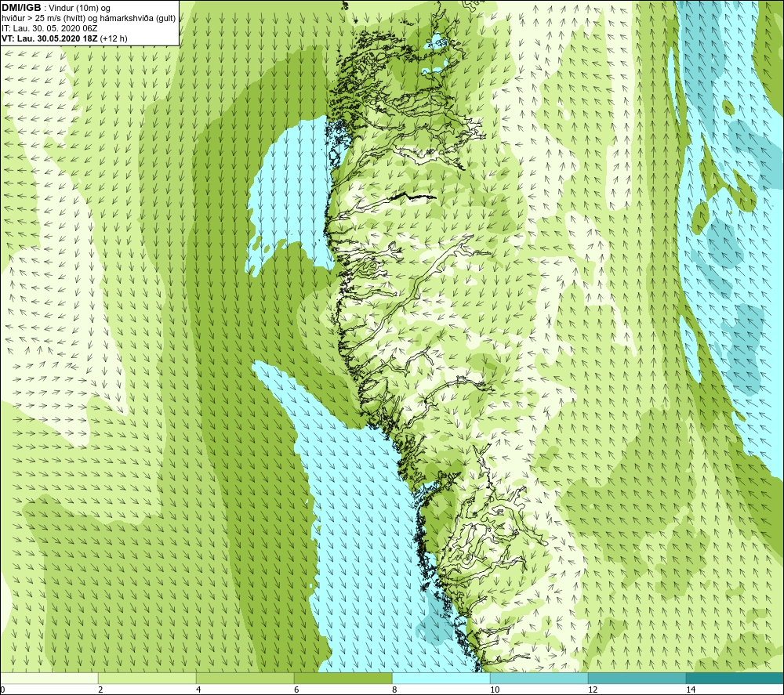Click the 0–2 palest legend color swatch

coord(49,678)
